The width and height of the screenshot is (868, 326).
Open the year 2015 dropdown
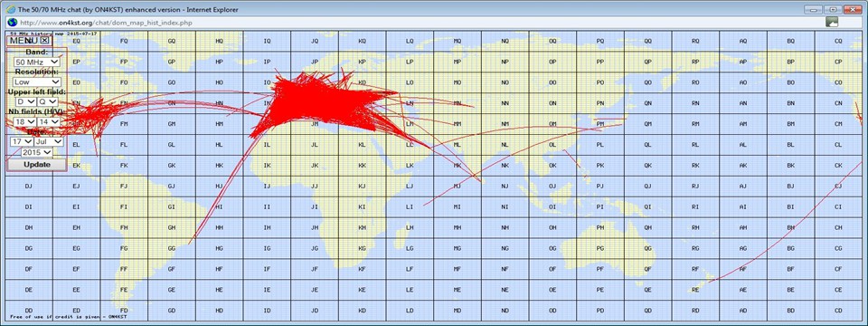tap(37, 152)
